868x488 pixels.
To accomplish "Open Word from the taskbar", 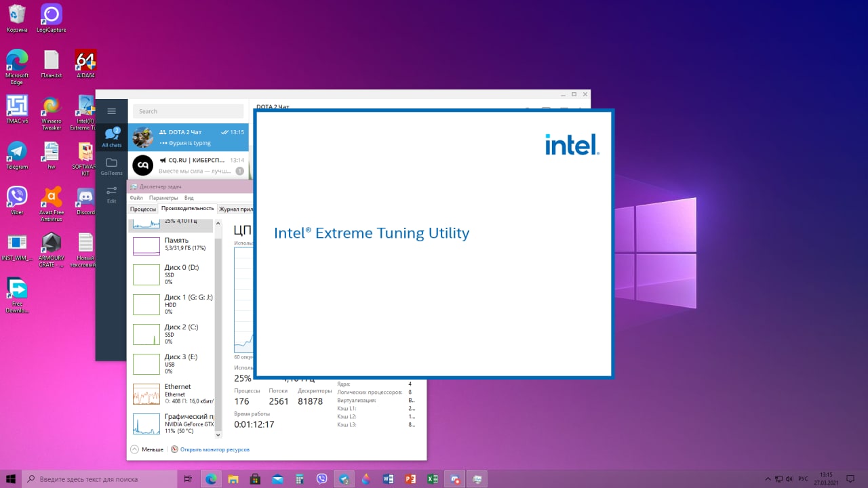I will (x=388, y=479).
